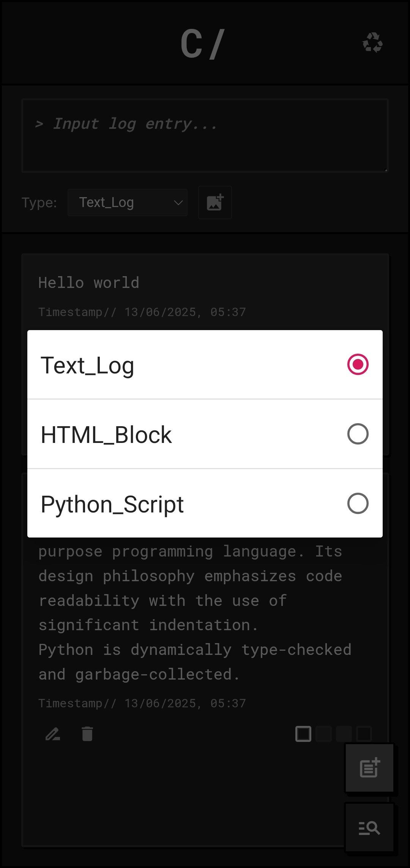Click the add image attachment icon
410x868 pixels.
[214, 202]
